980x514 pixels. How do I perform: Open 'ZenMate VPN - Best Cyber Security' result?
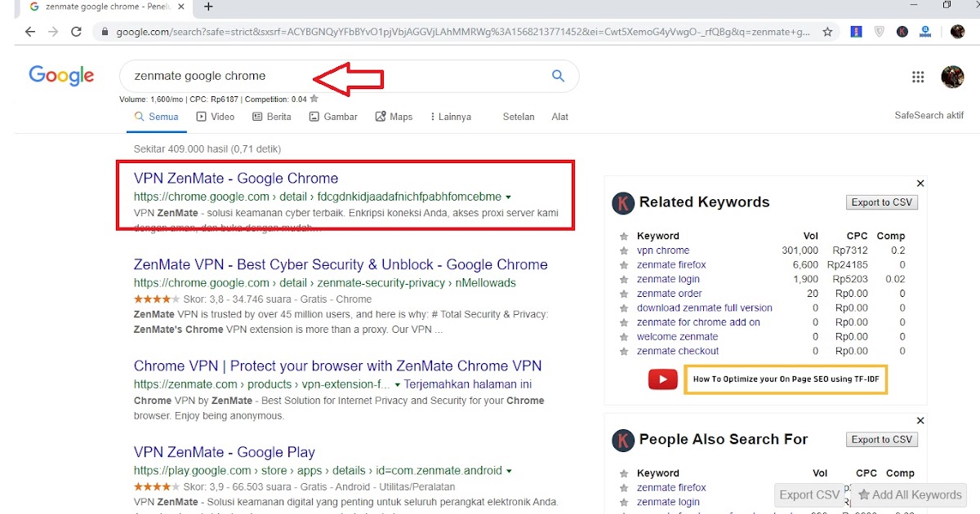point(341,265)
